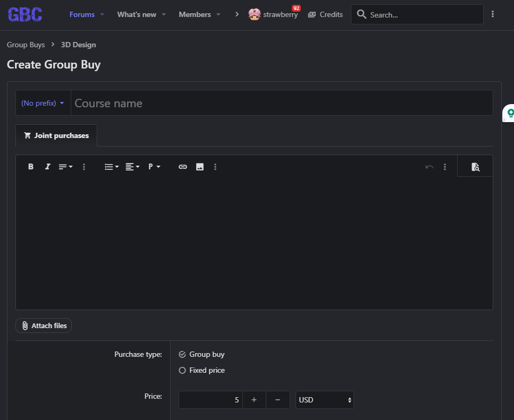This screenshot has height=420, width=514.
Task: Increase price with the plus button
Action: click(254, 400)
